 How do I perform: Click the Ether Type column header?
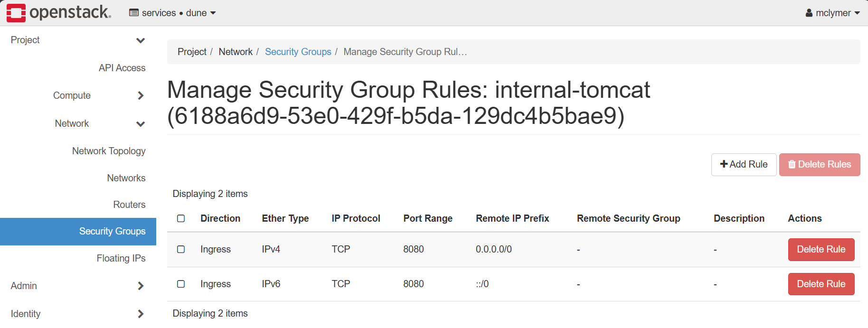285,218
